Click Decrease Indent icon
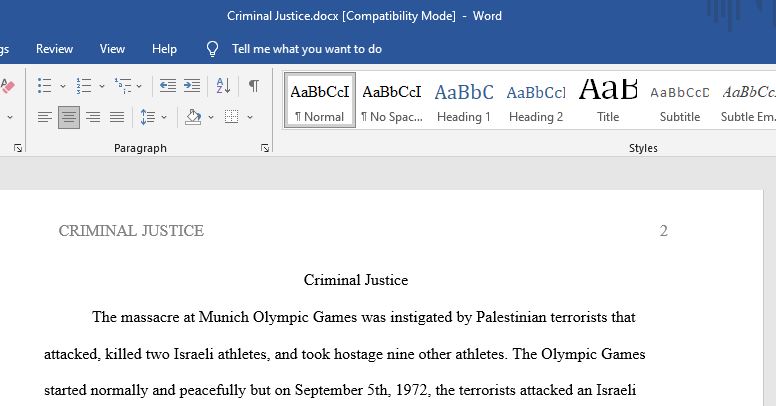Viewport: 776px width, 406px height. (168, 86)
